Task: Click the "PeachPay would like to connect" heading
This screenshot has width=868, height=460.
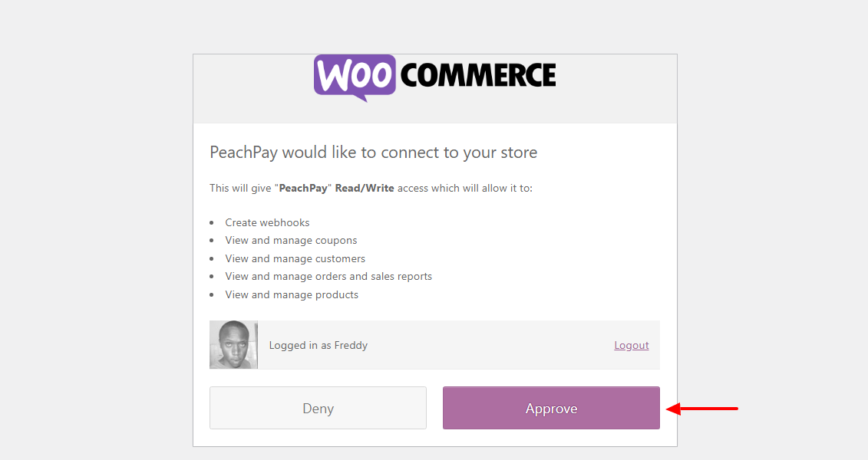Action: pos(374,153)
